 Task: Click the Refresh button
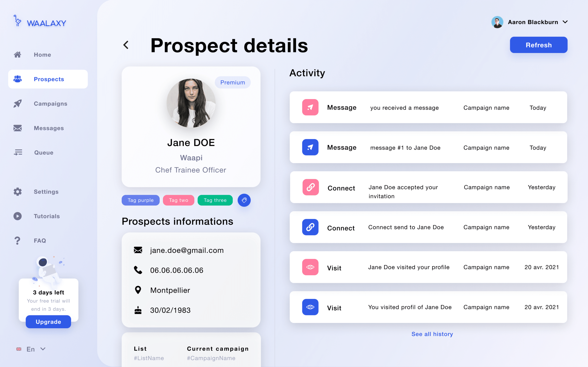538,45
